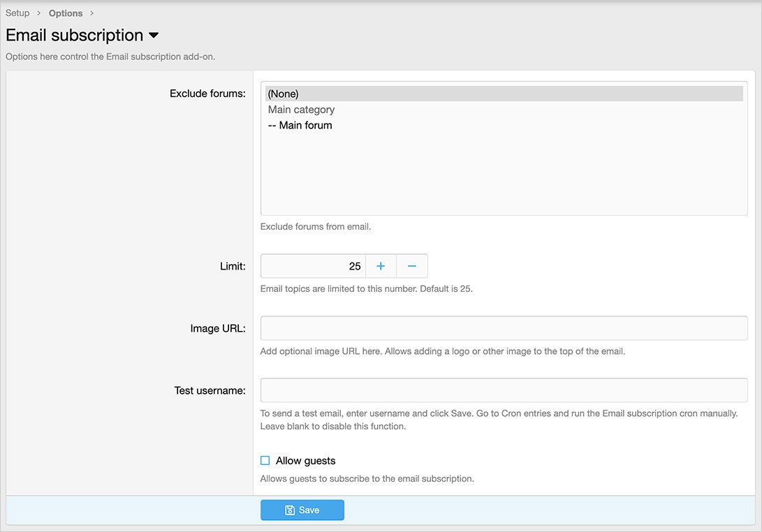762x532 pixels.
Task: Increase the limit using the plus icon
Action: point(381,266)
